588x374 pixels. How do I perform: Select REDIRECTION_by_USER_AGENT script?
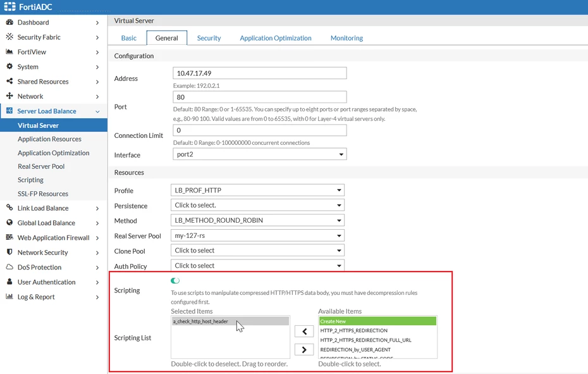point(355,349)
